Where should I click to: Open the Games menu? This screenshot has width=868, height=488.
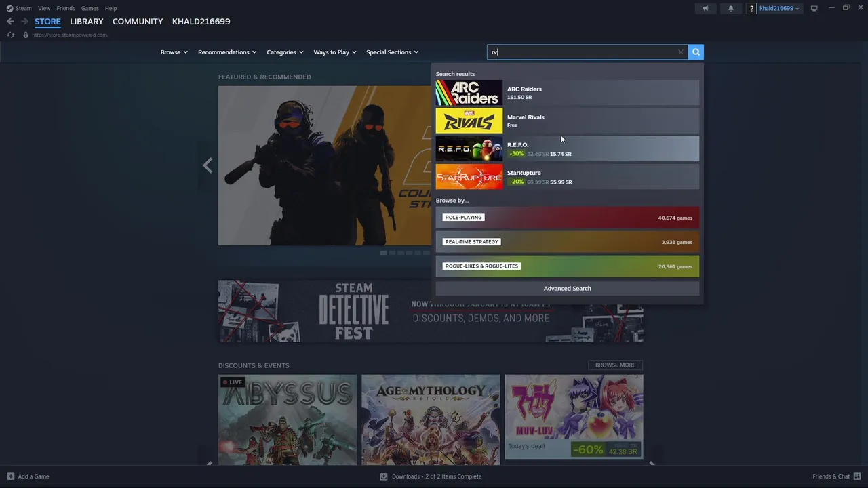90,8
